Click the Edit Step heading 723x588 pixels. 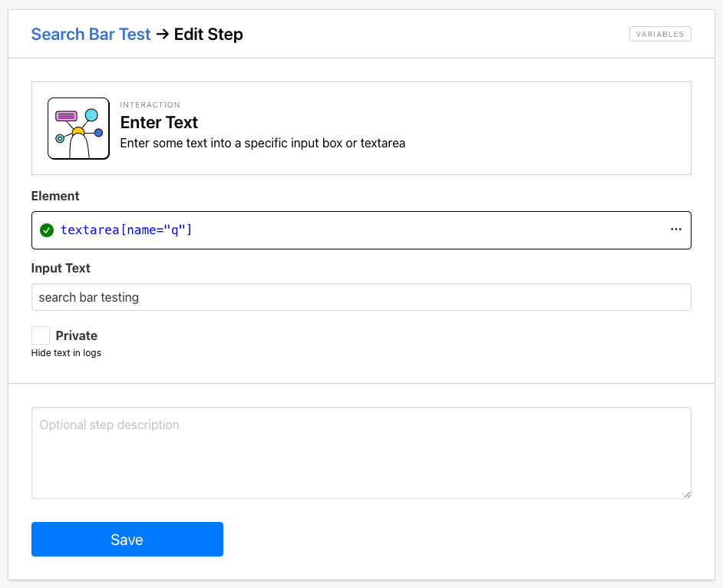(208, 34)
